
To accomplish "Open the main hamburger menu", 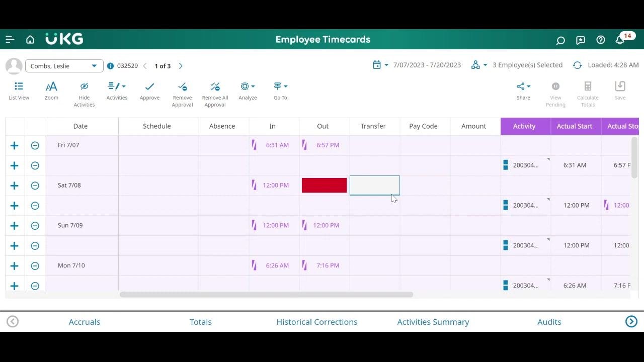I will pyautogui.click(x=10, y=39).
